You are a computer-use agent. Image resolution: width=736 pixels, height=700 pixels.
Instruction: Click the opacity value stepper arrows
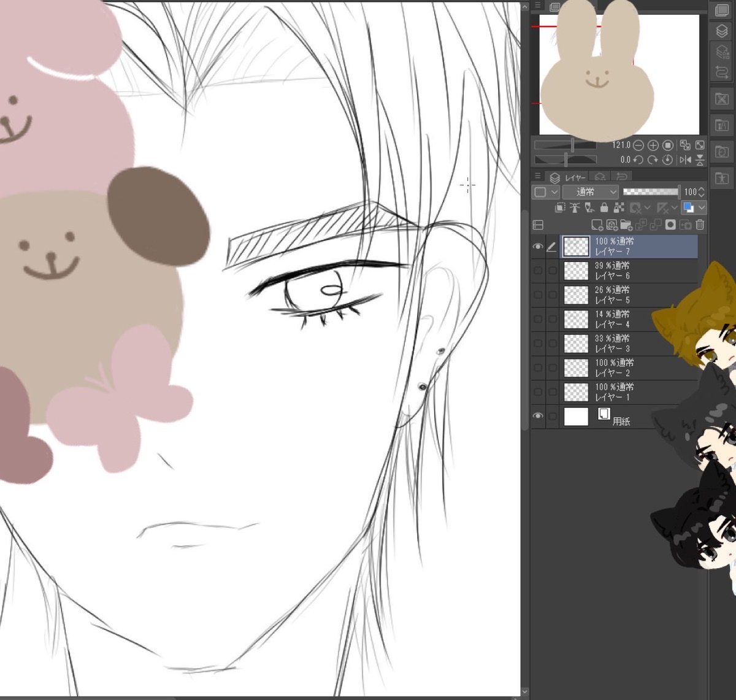pyautogui.click(x=701, y=192)
